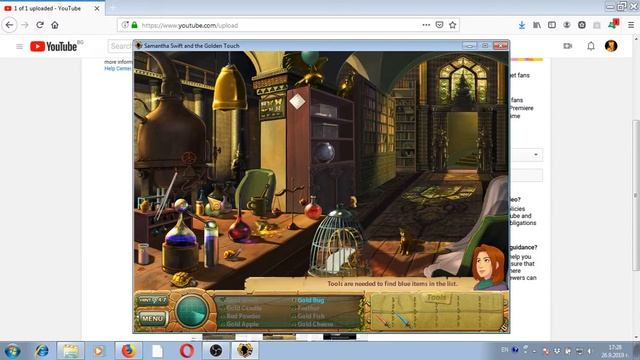Click the purple liquid flask on table
Image resolution: width=640 pixels, height=360 pixels.
point(180,230)
